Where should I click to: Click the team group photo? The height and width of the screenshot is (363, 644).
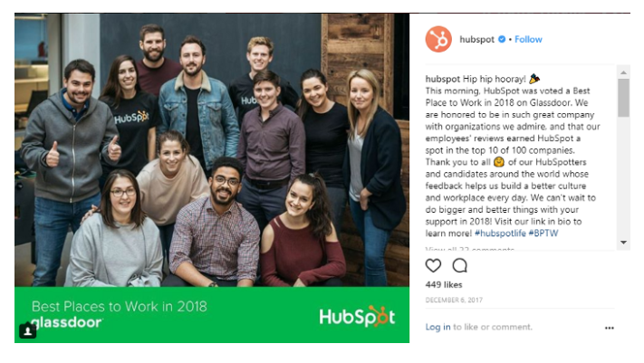tap(212, 150)
